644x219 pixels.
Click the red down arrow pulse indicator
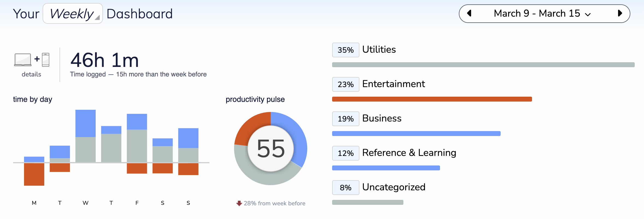point(239,203)
